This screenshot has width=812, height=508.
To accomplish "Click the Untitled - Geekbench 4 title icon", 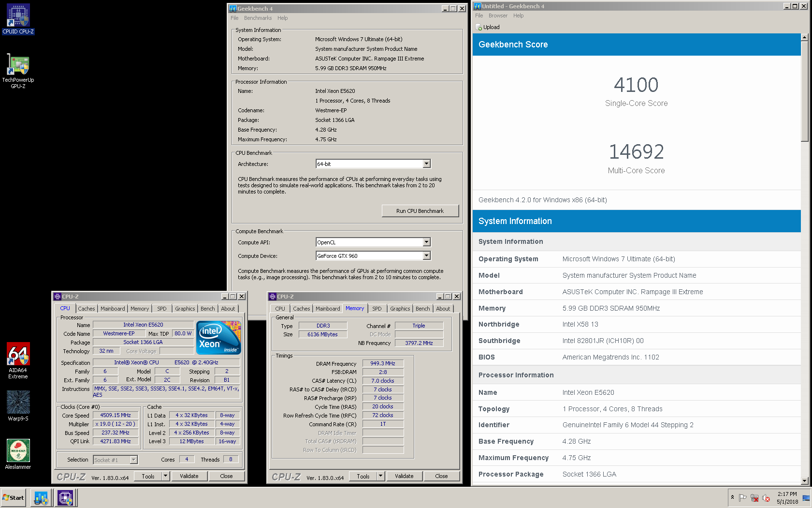I will coord(477,6).
